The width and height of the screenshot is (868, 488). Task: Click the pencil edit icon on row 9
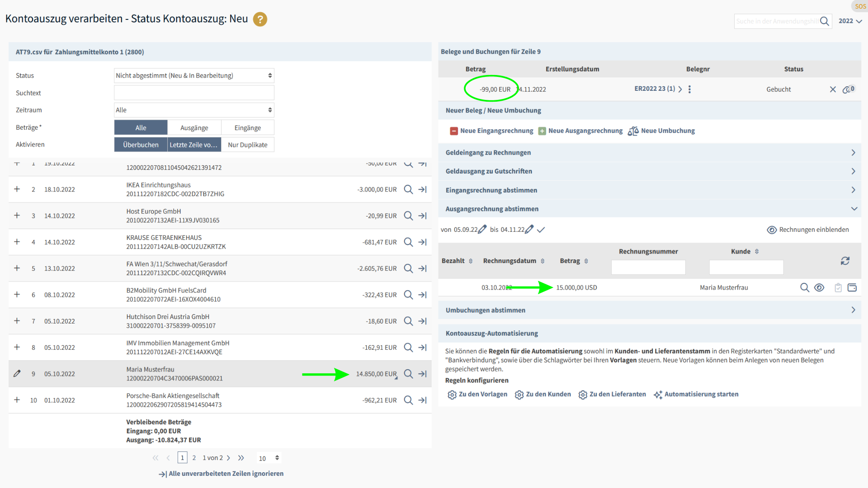(17, 374)
